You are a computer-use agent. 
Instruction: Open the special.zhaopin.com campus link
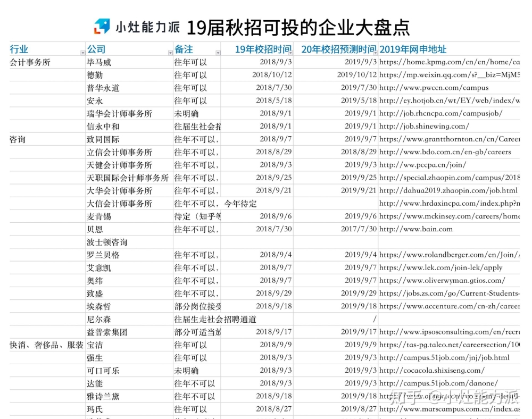click(x=449, y=178)
